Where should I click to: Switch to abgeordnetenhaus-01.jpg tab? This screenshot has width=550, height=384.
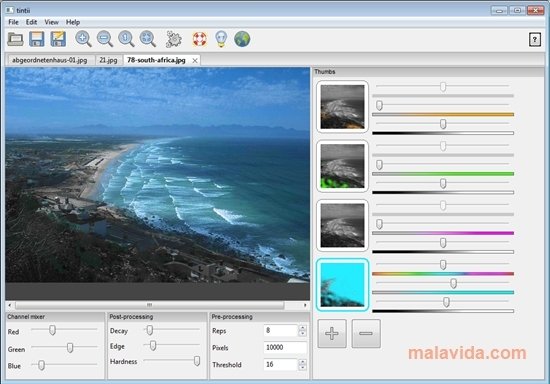click(x=50, y=60)
